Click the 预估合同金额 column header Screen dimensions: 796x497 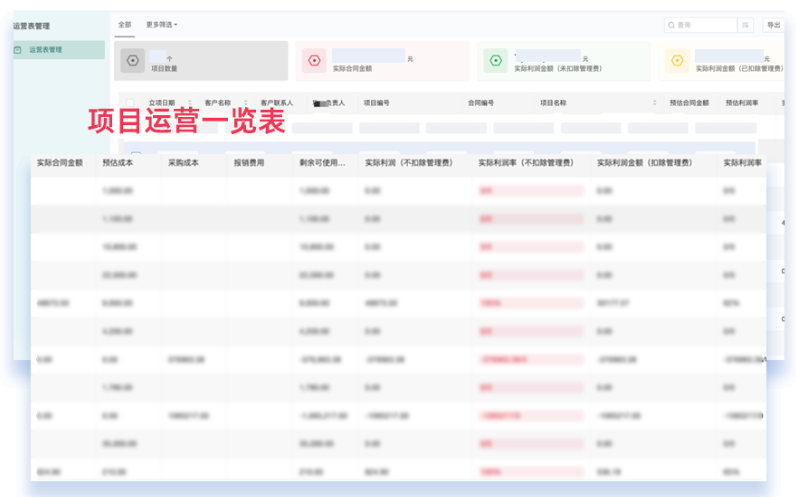[x=689, y=103]
